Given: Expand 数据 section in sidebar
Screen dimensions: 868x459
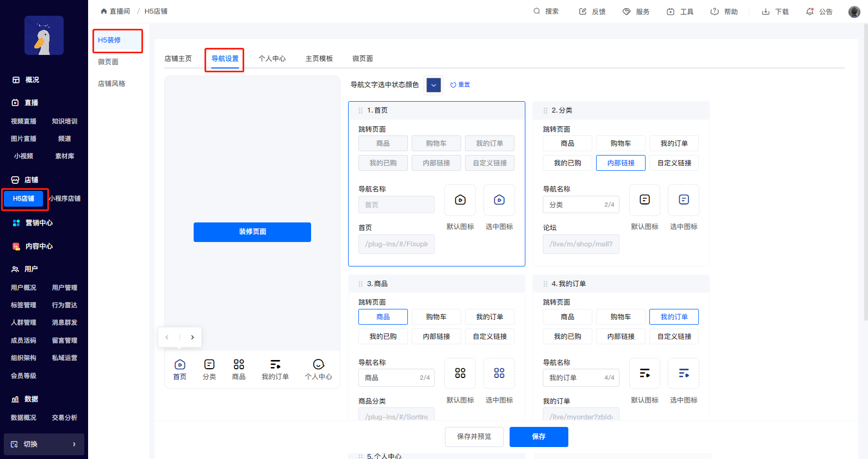Looking at the screenshot, I should point(25,399).
